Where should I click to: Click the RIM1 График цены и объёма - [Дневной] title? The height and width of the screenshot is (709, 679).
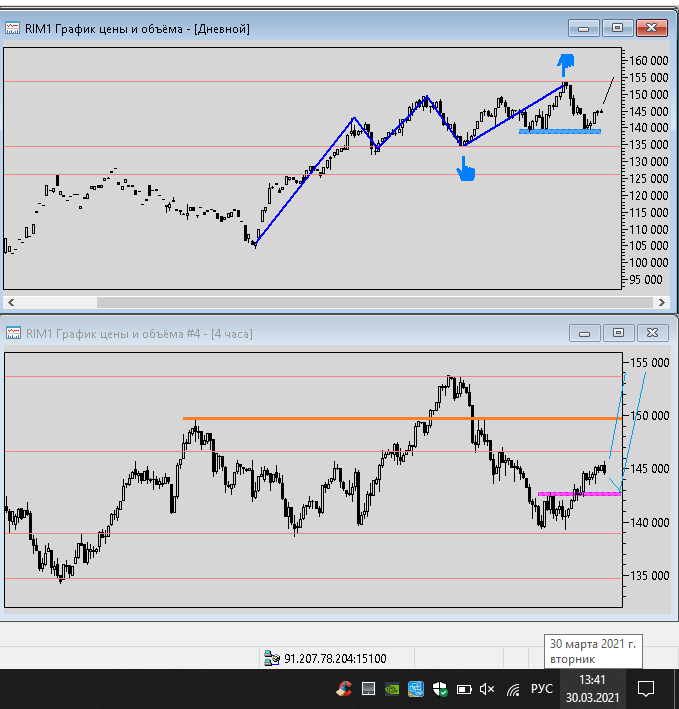[x=137, y=29]
